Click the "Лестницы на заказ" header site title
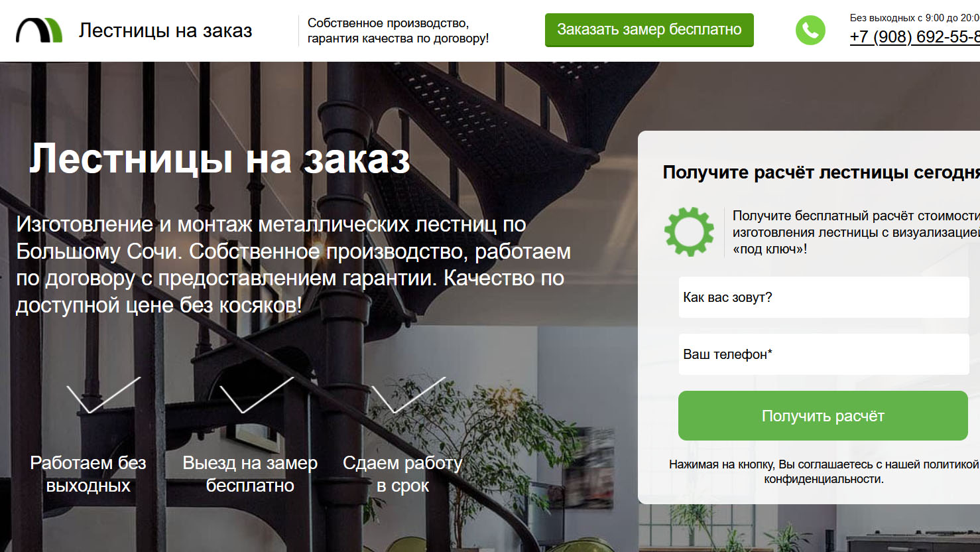This screenshot has height=552, width=980. (166, 31)
